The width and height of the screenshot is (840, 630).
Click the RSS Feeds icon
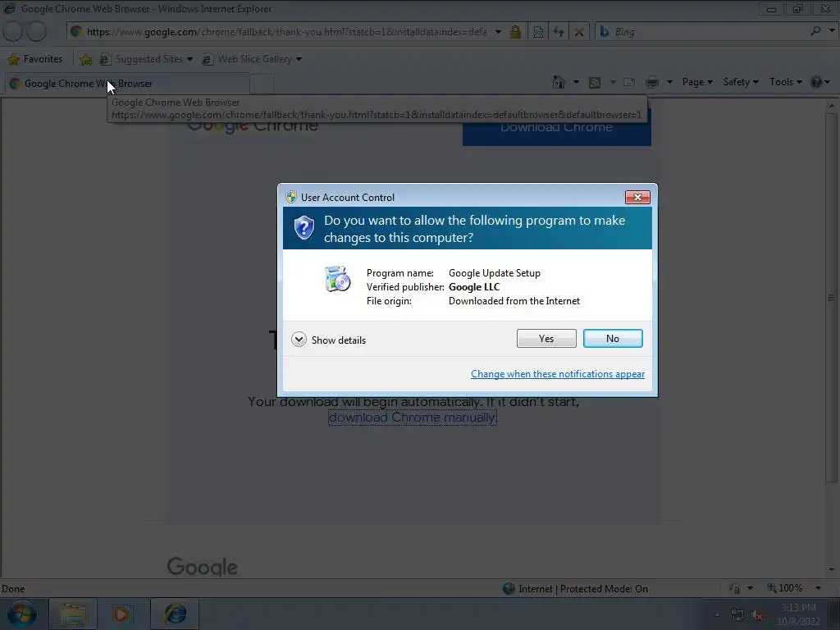click(x=595, y=82)
